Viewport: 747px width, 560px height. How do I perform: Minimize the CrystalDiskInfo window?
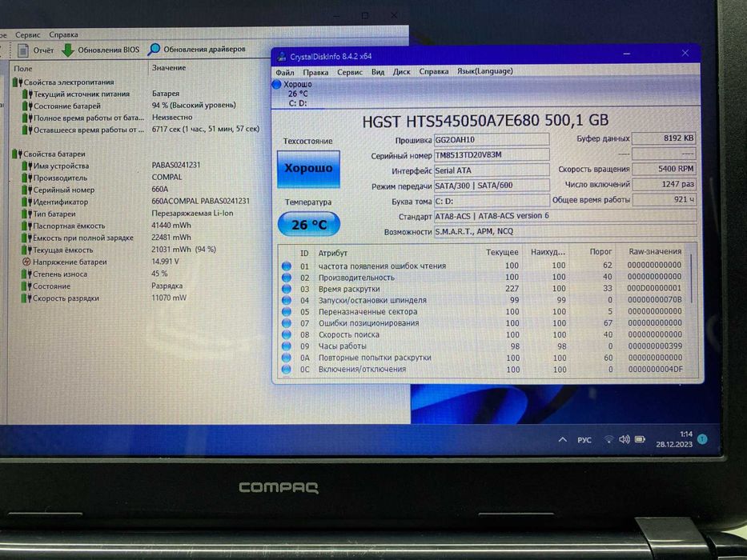tap(627, 54)
